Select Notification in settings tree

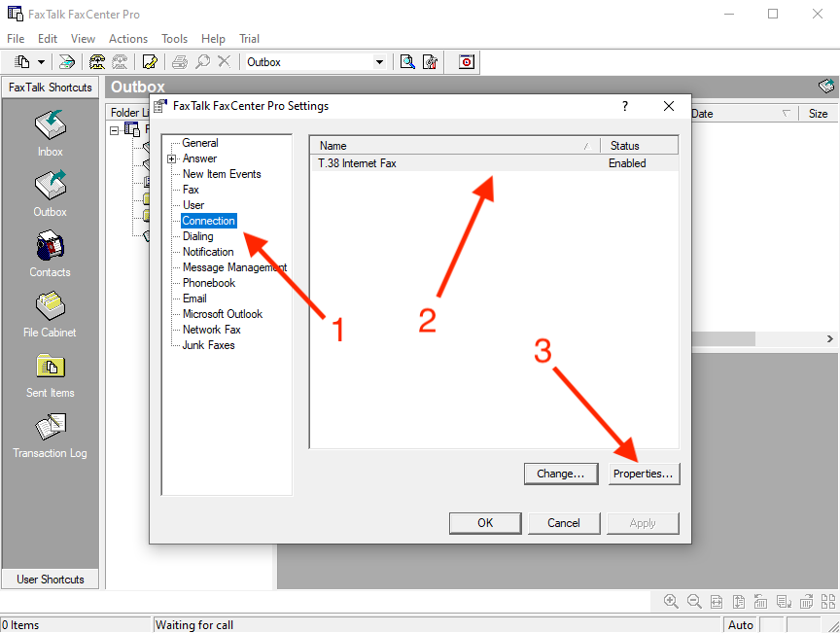pyautogui.click(x=208, y=252)
